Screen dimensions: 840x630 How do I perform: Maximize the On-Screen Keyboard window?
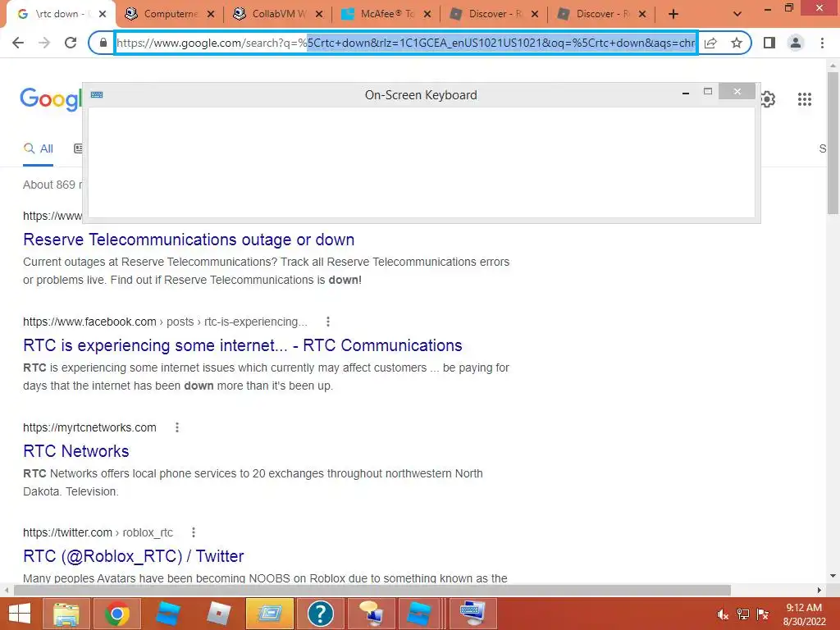pyautogui.click(x=708, y=92)
